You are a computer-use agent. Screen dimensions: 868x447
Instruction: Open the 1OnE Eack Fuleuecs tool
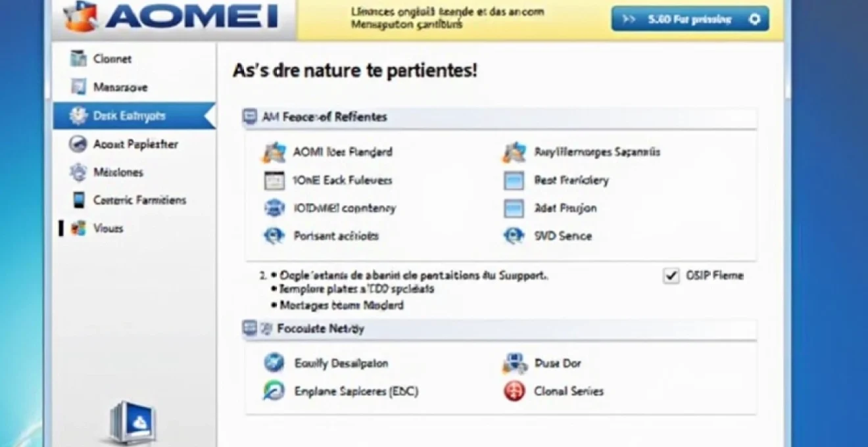click(274, 179)
